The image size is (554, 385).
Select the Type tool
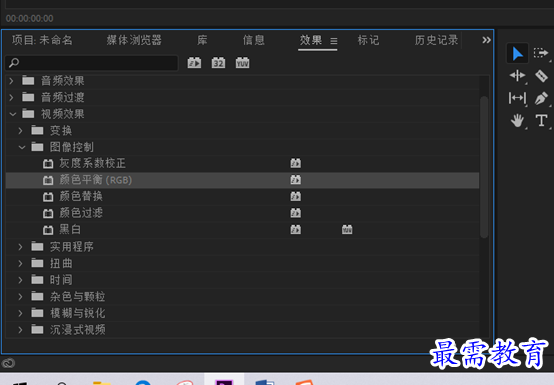(x=541, y=120)
